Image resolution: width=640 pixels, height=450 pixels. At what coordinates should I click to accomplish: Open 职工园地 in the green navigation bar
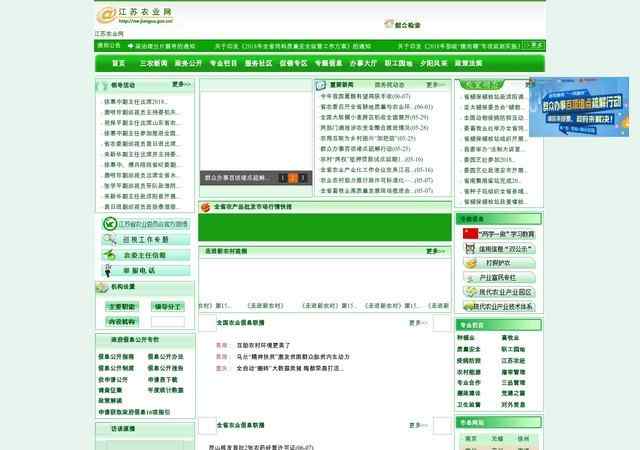click(398, 63)
